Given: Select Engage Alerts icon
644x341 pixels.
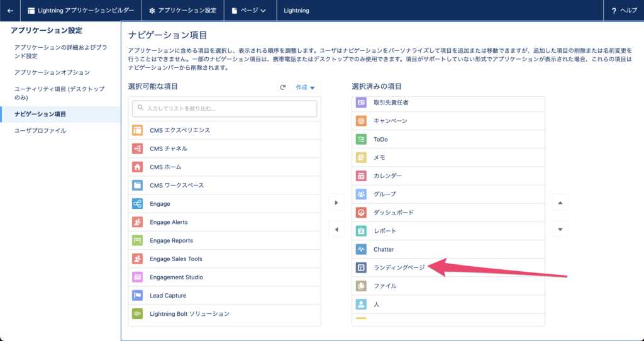Looking at the screenshot, I should 137,222.
